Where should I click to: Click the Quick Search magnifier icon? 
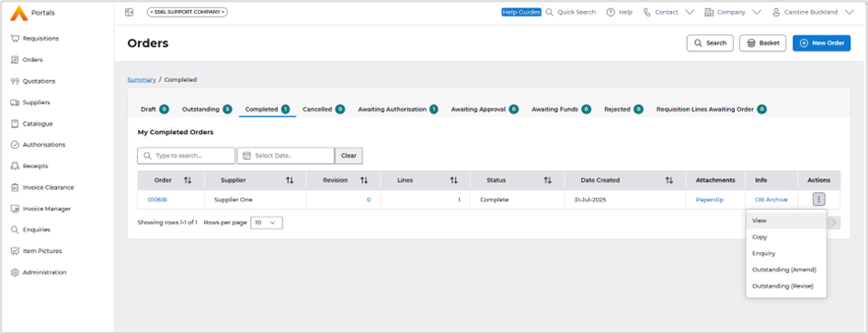tap(550, 12)
